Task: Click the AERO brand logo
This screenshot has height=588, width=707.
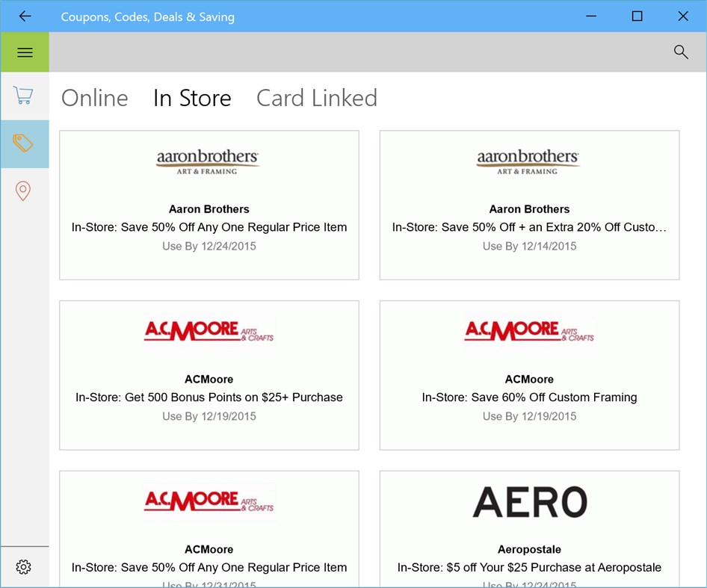Action: [528, 501]
